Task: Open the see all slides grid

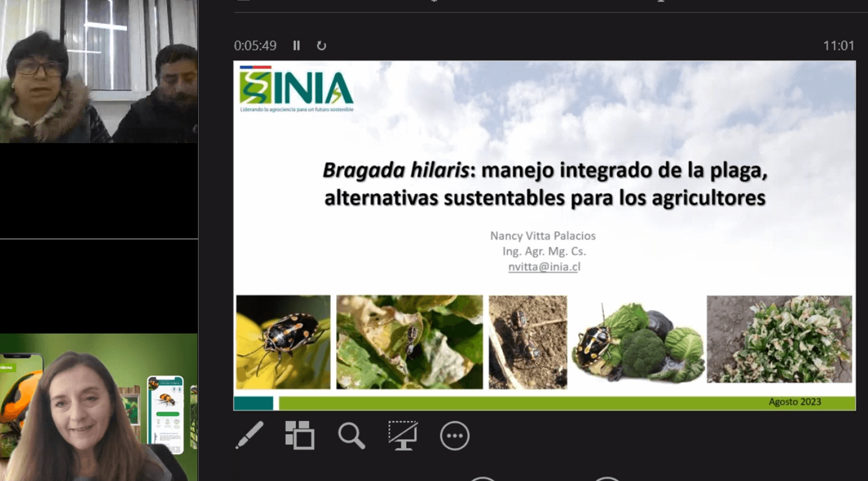Action: pos(300,435)
